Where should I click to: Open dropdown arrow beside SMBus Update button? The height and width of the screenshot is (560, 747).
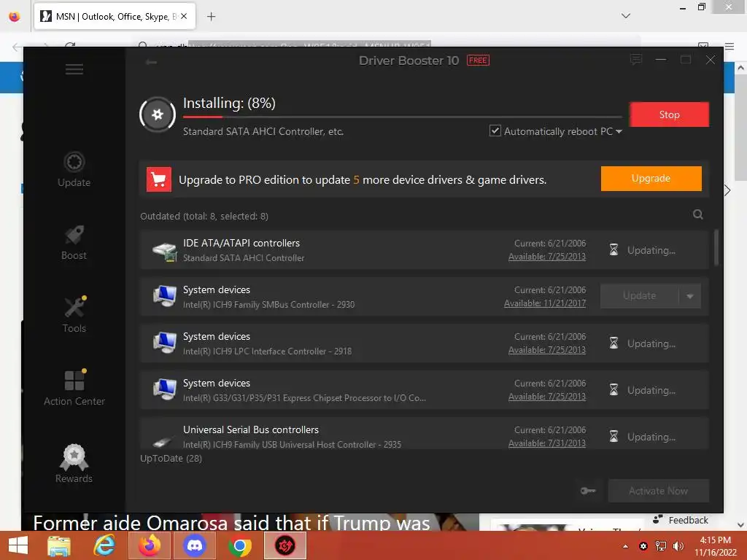coord(690,296)
